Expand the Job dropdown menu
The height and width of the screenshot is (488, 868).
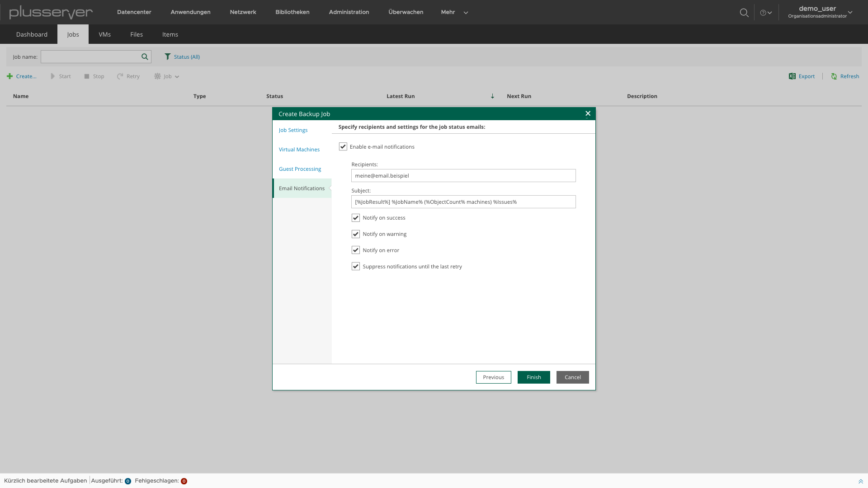pos(168,76)
